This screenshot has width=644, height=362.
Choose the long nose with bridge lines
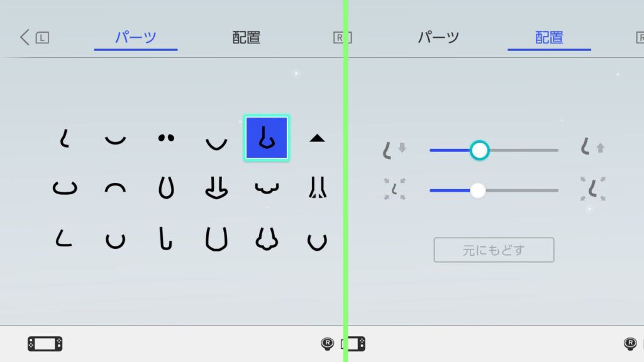coord(318,188)
